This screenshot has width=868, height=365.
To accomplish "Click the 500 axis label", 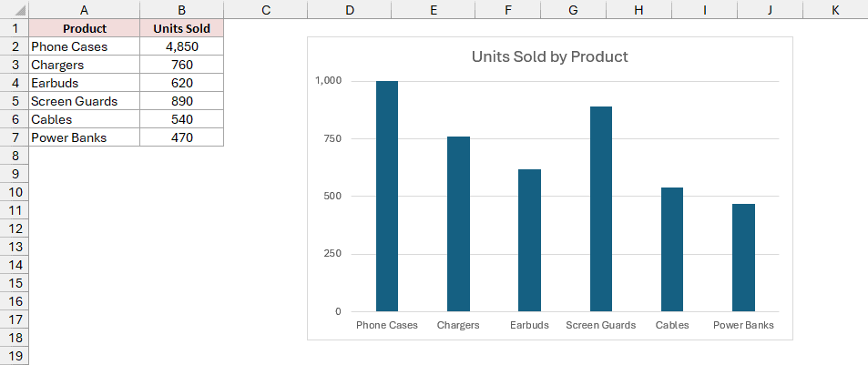I will coord(332,196).
